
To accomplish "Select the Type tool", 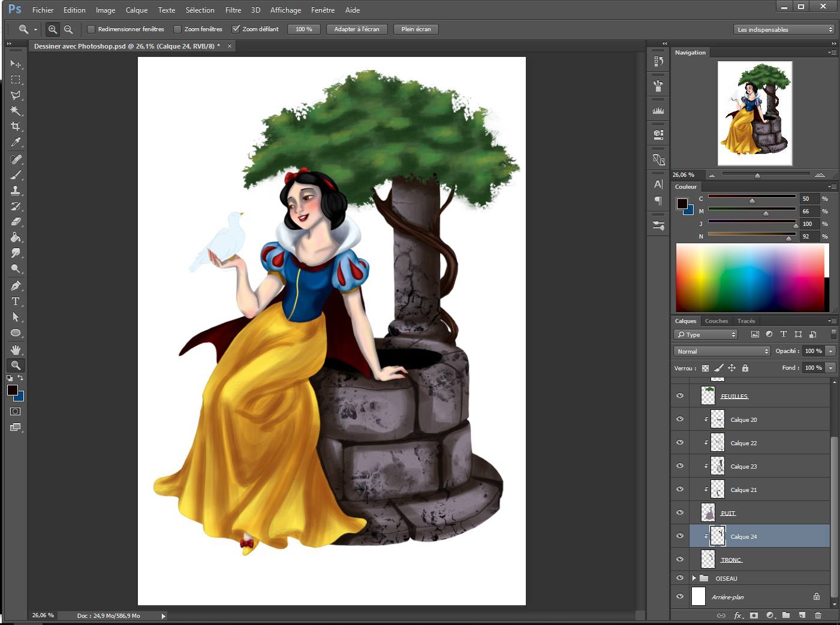I will click(x=16, y=301).
